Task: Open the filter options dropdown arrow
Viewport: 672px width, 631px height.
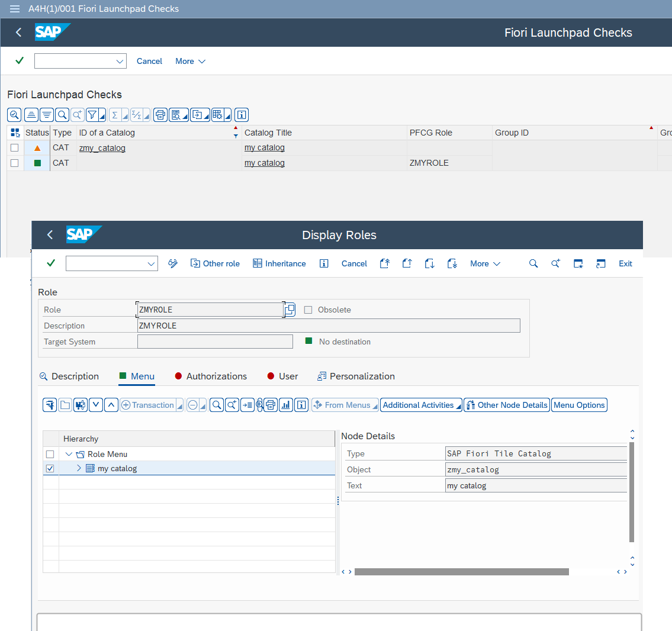Action: point(102,115)
